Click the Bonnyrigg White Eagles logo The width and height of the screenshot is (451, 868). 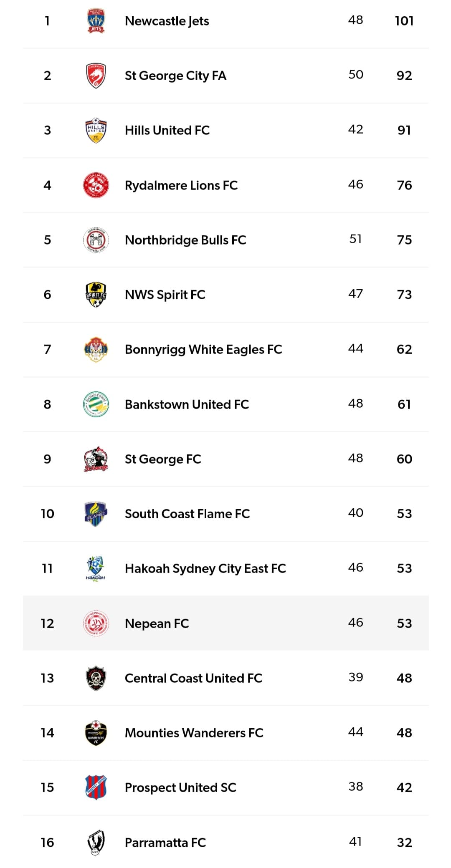tap(96, 349)
